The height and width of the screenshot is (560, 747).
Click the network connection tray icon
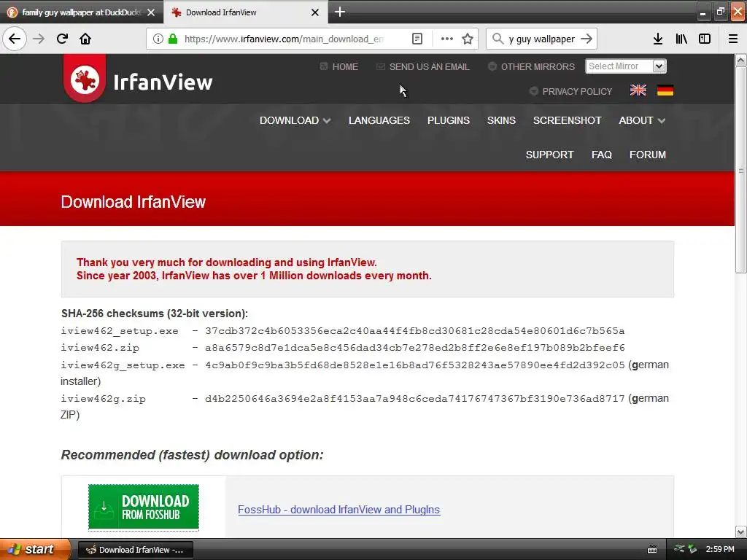pos(679,549)
